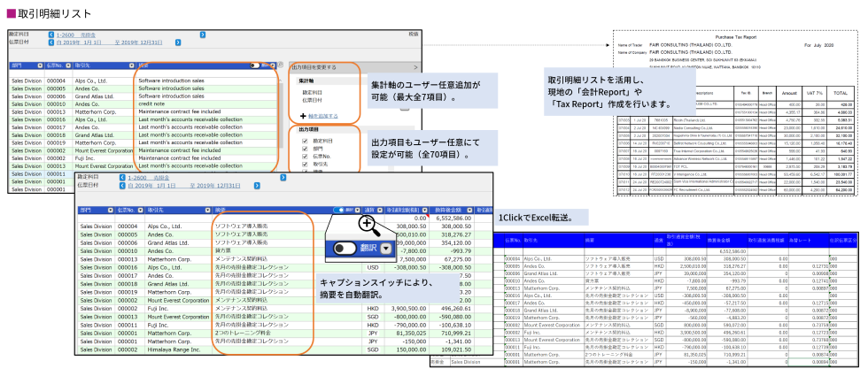This screenshot has height=376, width=868.
Task: Open 伝票No. column filter dropdown in front window
Action: (x=139, y=211)
